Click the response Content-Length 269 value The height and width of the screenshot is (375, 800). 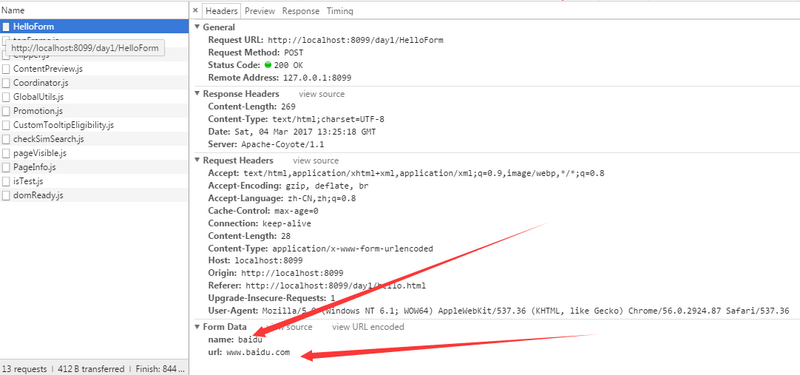[x=288, y=107]
